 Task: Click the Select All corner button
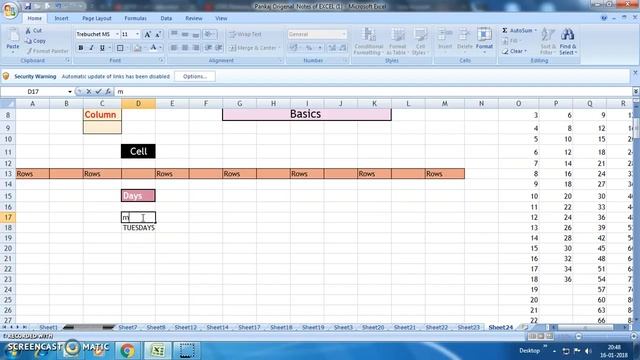(8, 104)
